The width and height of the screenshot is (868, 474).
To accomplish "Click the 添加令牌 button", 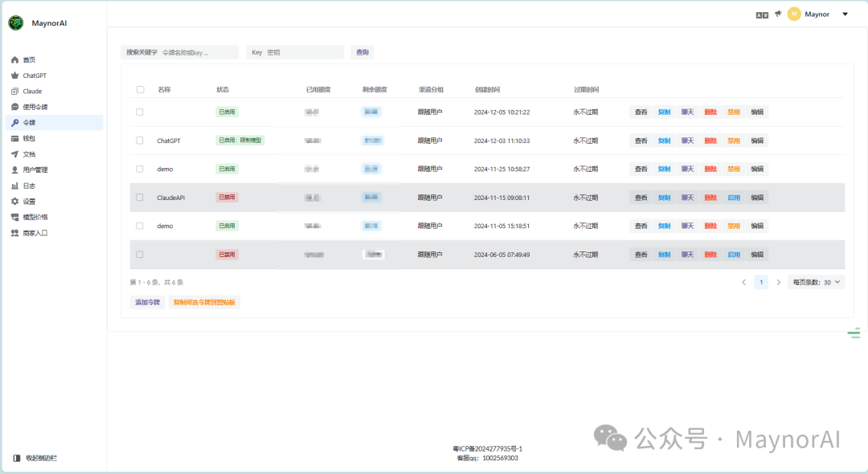I will tap(147, 302).
